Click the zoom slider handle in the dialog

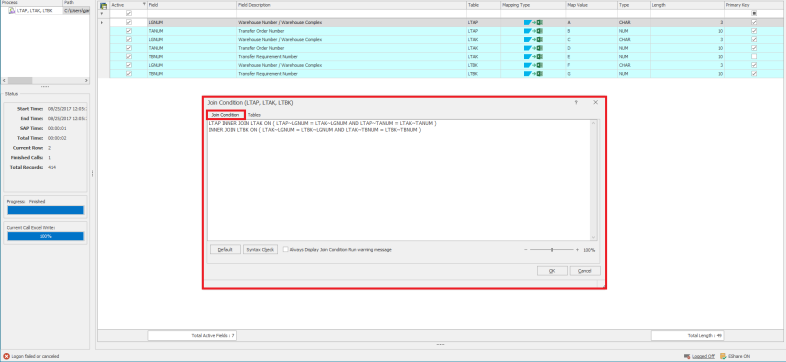pos(552,249)
